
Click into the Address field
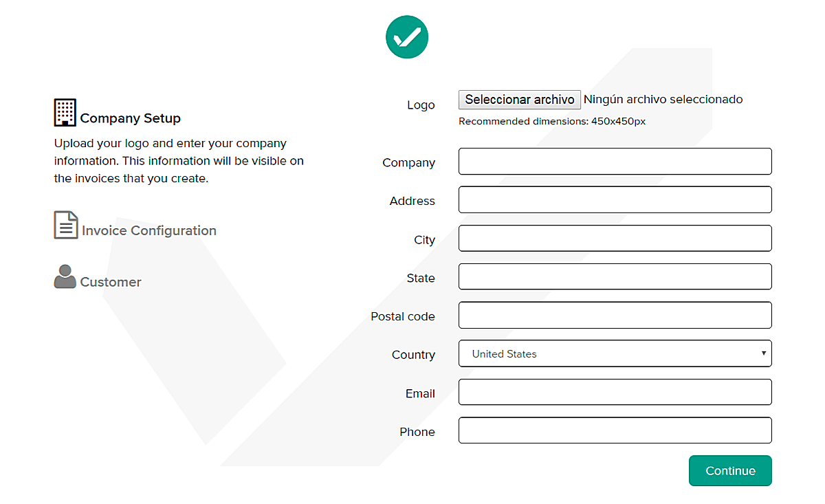pyautogui.click(x=615, y=200)
